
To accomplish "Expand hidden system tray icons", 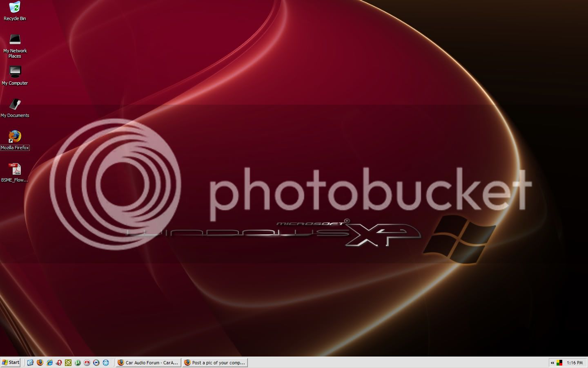I will pyautogui.click(x=552, y=363).
